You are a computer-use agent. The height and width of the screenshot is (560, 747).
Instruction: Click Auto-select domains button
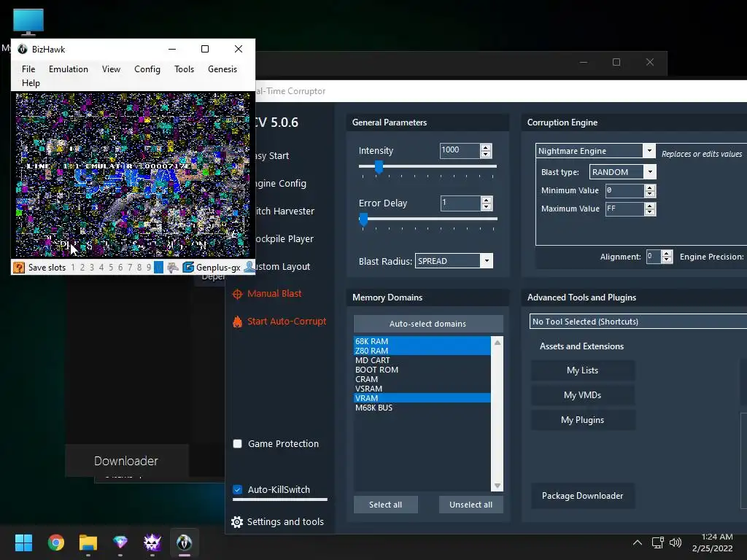427,323
